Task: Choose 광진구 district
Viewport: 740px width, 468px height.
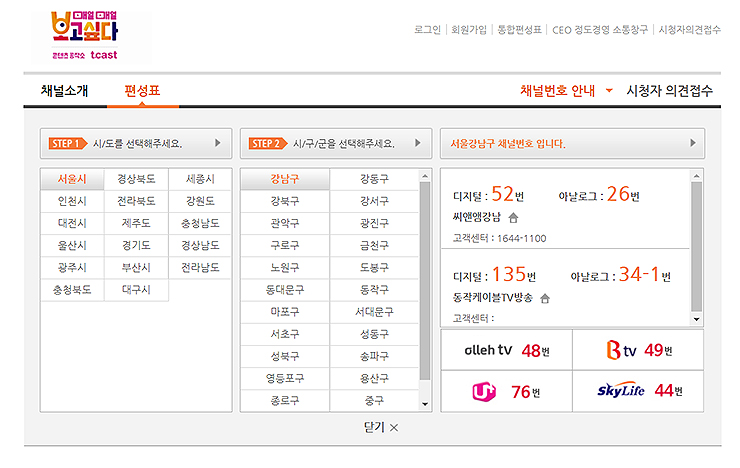Action: coord(374,224)
